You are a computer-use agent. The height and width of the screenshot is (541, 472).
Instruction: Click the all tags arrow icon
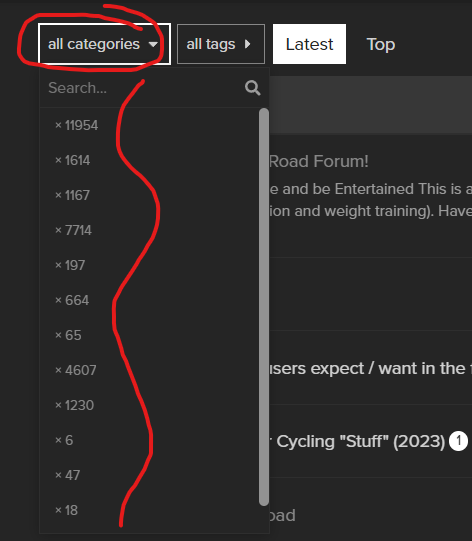click(x=247, y=44)
